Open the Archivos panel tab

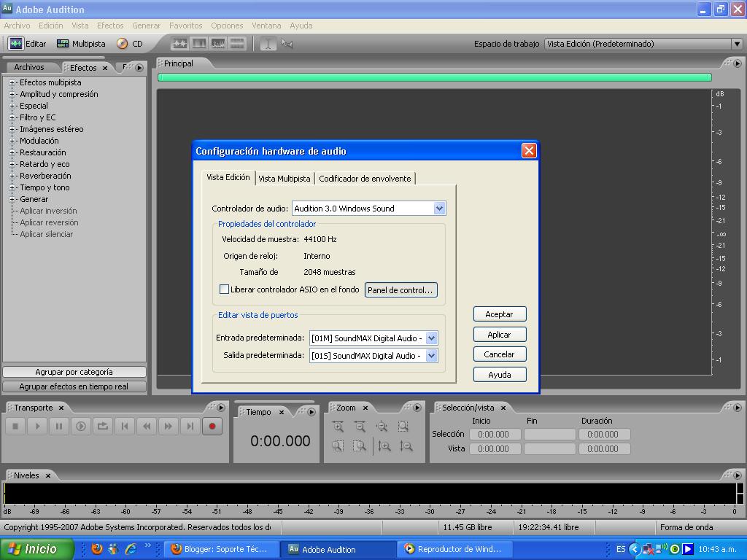click(x=29, y=67)
